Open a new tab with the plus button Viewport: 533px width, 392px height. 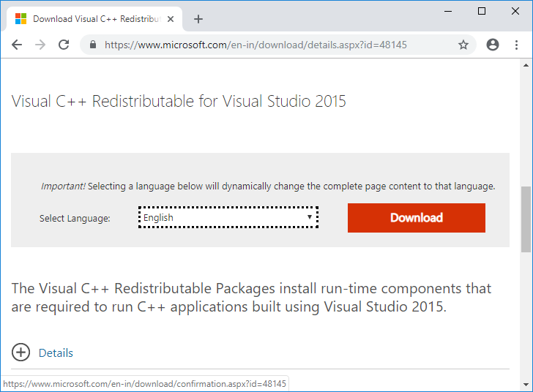198,19
